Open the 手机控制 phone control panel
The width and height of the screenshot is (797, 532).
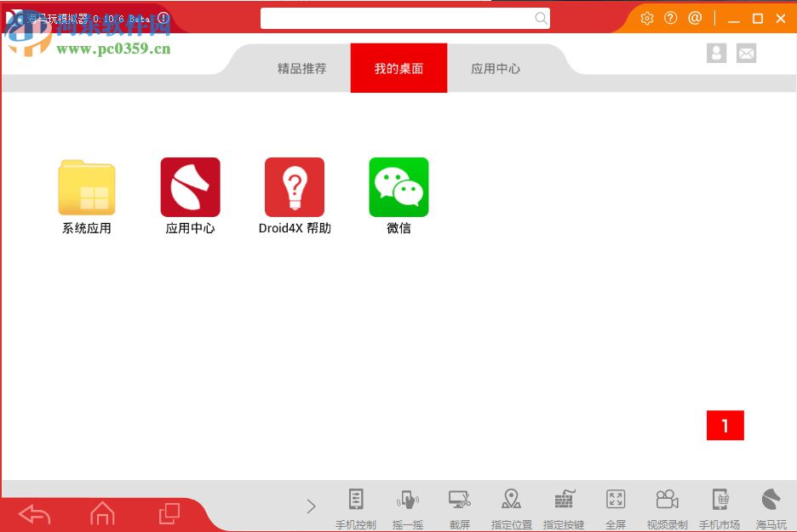click(355, 506)
